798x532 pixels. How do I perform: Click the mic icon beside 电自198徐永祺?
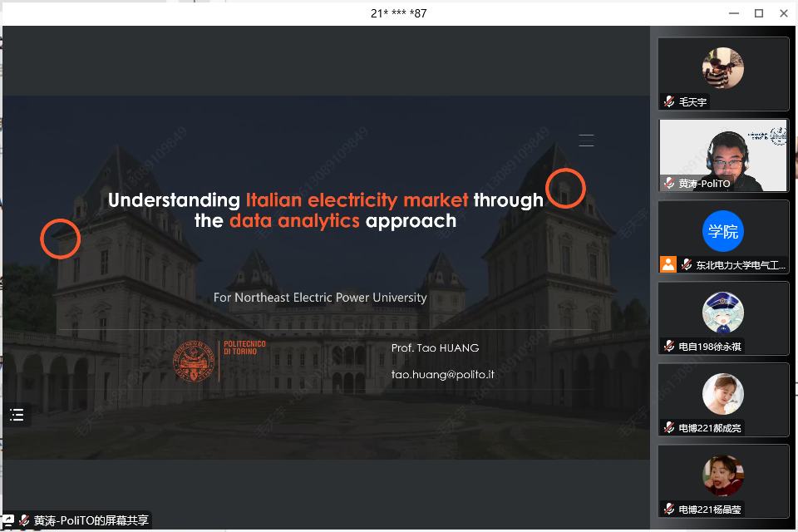[669, 346]
